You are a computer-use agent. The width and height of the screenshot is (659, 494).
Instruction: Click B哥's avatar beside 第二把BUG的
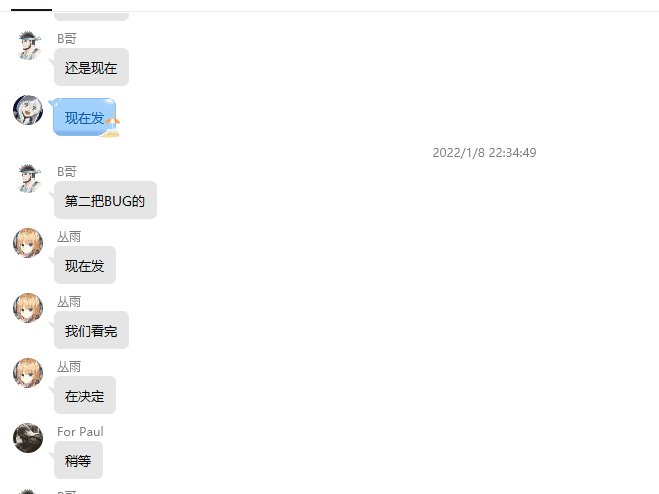pos(29,178)
